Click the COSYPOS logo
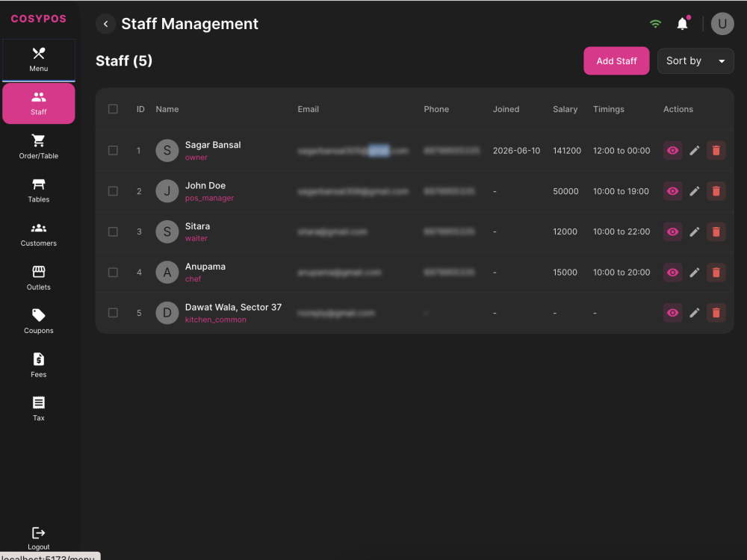The image size is (747, 560). point(39,19)
